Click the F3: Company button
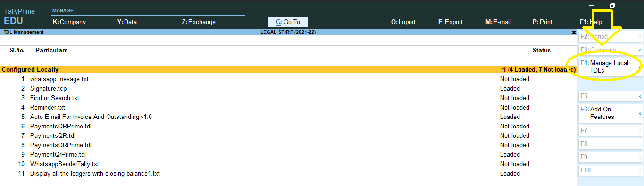The height and width of the screenshot is (186, 644). pyautogui.click(x=608, y=50)
